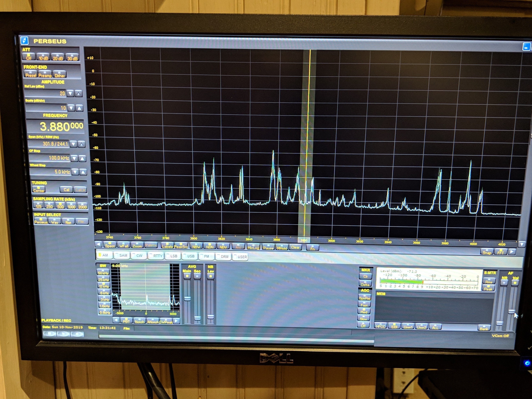Select Wav as input source
532x399 pixels.
(55, 221)
